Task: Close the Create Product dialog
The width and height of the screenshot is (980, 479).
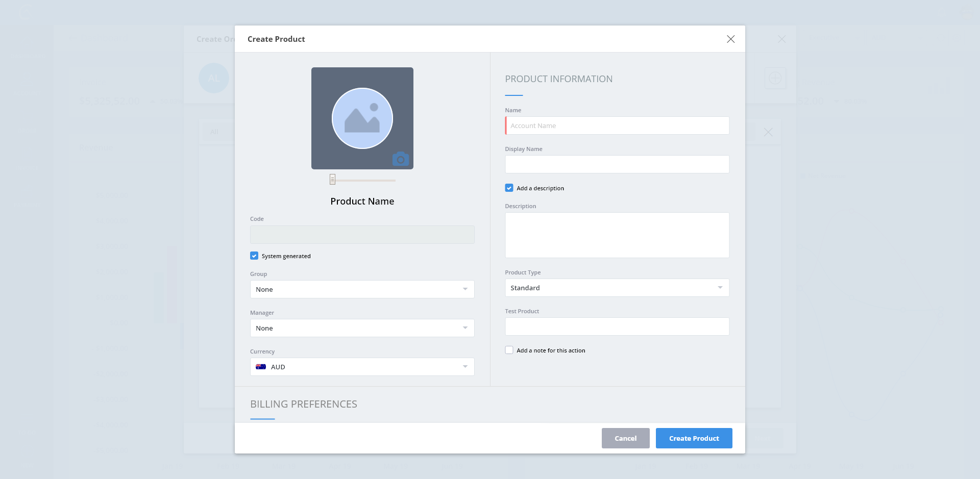Action: (x=730, y=39)
